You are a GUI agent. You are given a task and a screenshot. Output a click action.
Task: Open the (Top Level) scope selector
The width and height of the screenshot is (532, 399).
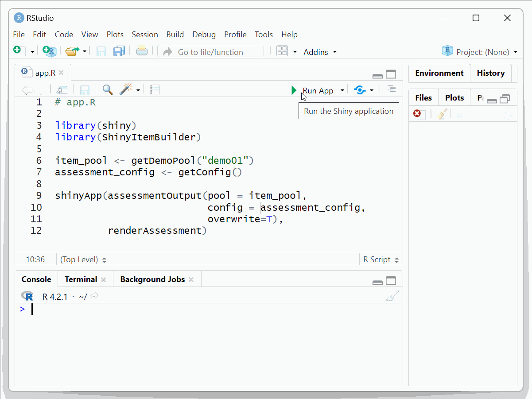coord(83,260)
